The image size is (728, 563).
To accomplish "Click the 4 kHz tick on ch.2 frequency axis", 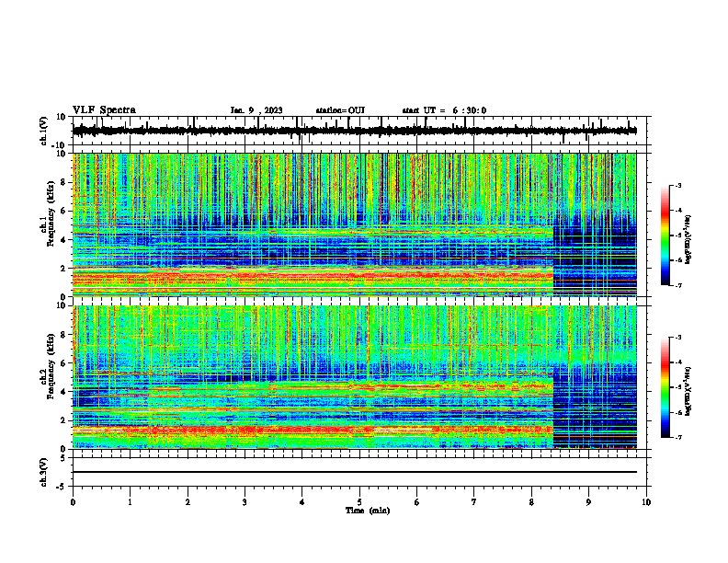I will pyautogui.click(x=64, y=392).
